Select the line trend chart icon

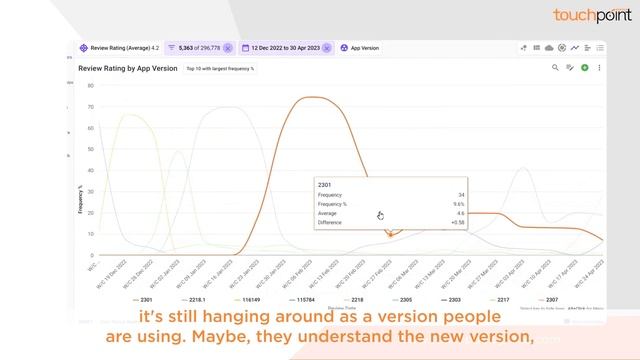[x=575, y=48]
